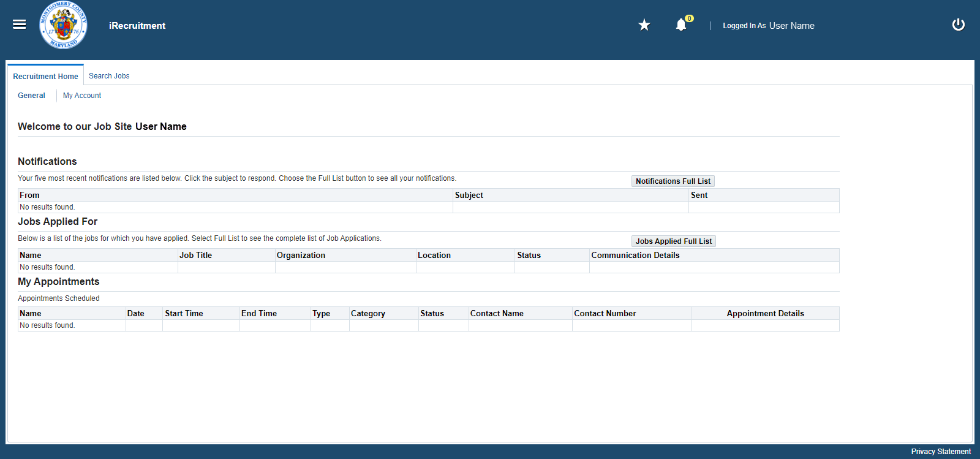Click the Notifications Full List button

pos(673,181)
